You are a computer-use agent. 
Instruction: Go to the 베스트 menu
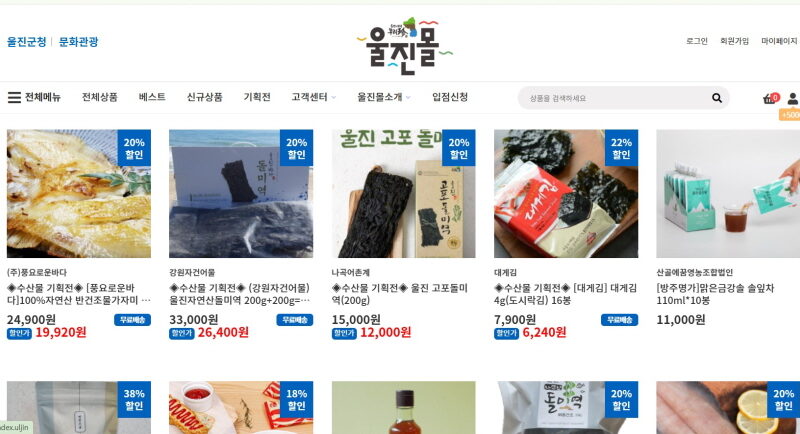tap(152, 97)
